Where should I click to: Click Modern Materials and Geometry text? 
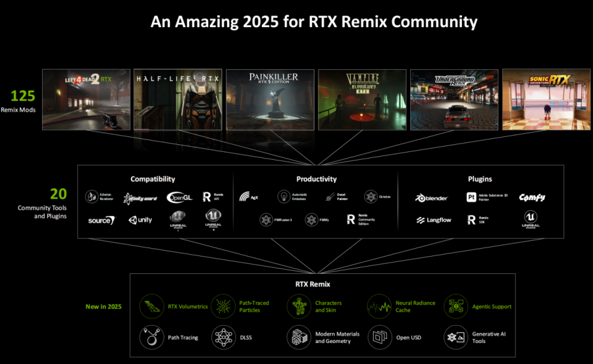[337, 337]
